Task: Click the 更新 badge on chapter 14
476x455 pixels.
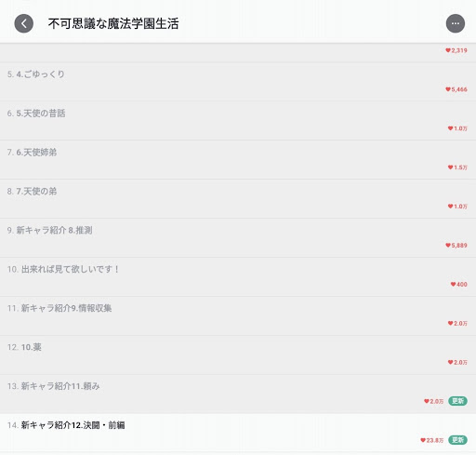Action: (x=457, y=440)
